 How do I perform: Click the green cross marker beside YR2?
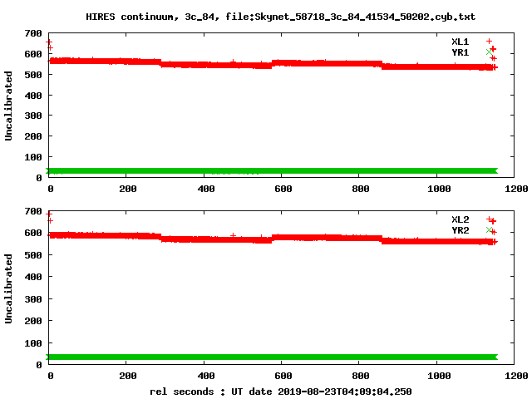click(489, 229)
